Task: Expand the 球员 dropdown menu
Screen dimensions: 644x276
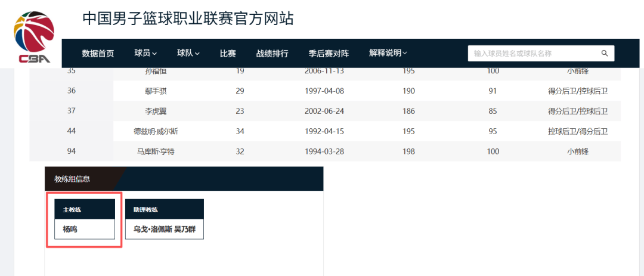Action: click(x=145, y=53)
